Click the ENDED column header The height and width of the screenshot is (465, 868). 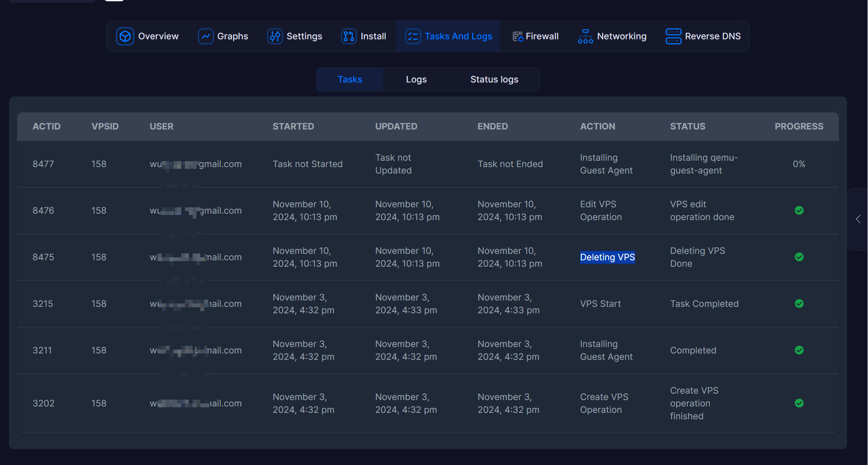pos(493,127)
